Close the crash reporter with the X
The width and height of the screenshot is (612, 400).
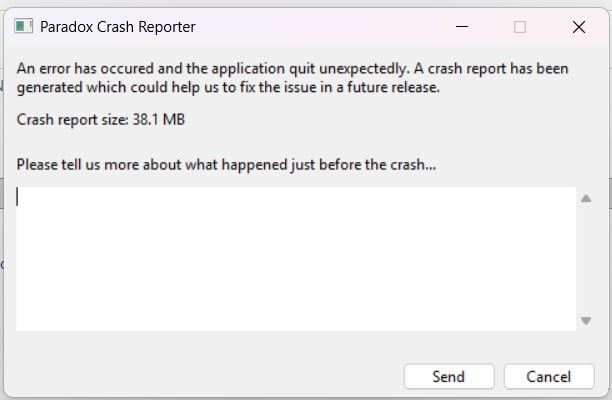(x=578, y=27)
